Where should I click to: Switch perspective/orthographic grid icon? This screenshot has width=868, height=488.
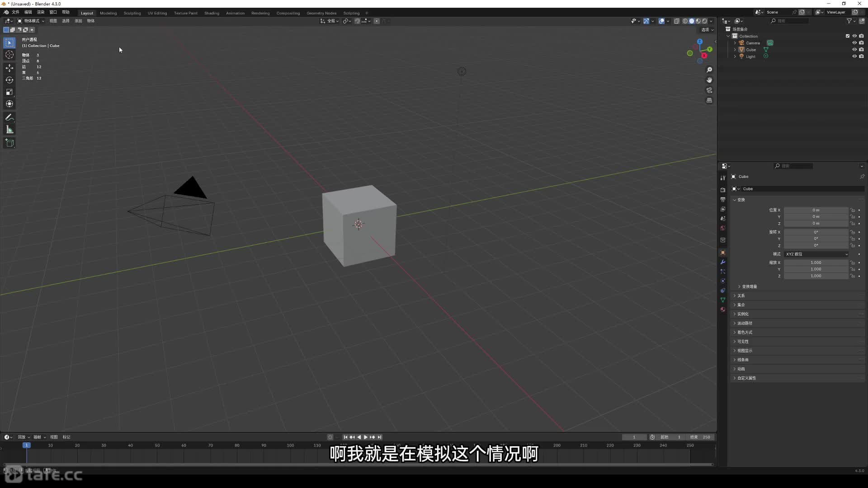pos(709,100)
